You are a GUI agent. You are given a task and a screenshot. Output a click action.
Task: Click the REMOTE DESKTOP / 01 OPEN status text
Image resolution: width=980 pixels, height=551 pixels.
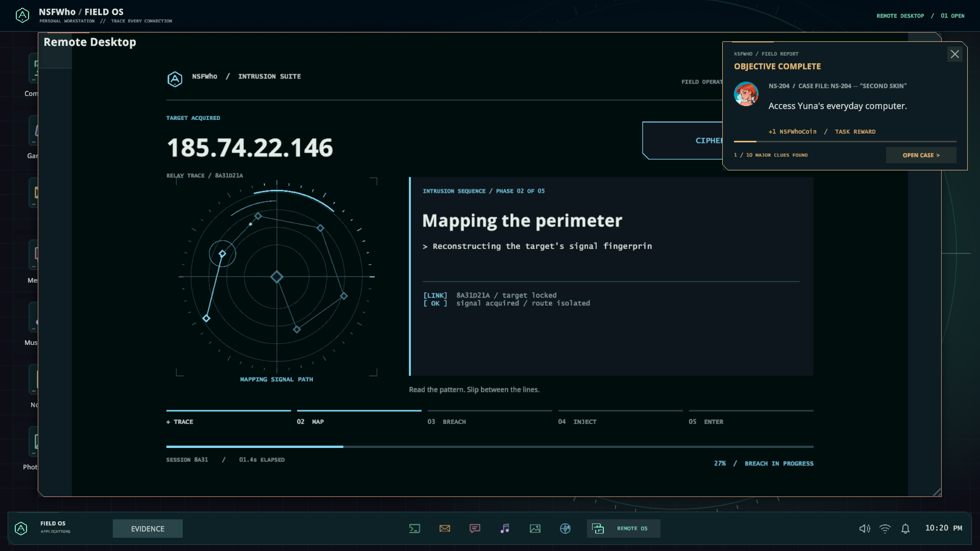[920, 16]
